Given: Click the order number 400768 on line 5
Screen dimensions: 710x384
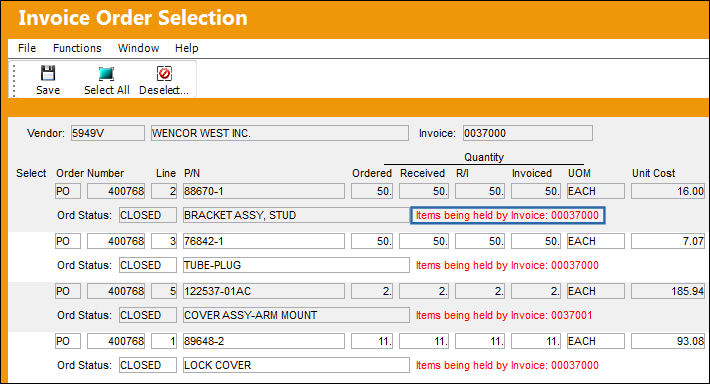Looking at the screenshot, I should pos(116,291).
